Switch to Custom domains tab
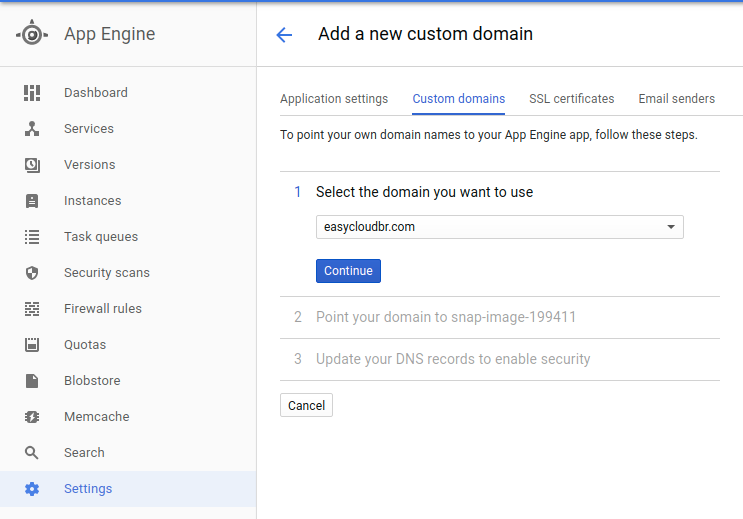 coord(458,99)
